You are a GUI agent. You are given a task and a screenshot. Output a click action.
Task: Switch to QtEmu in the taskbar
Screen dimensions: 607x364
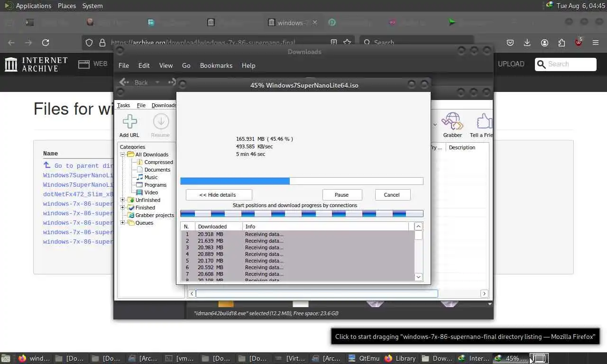pyautogui.click(x=364, y=358)
